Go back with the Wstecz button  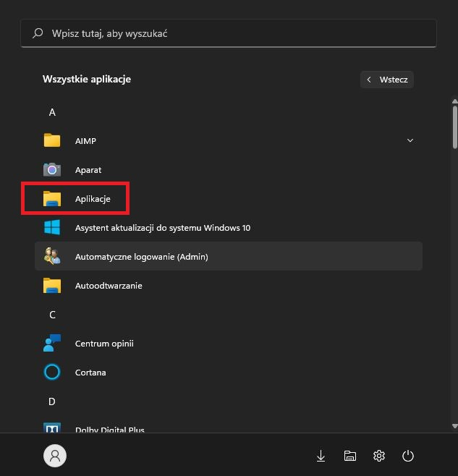coord(387,80)
